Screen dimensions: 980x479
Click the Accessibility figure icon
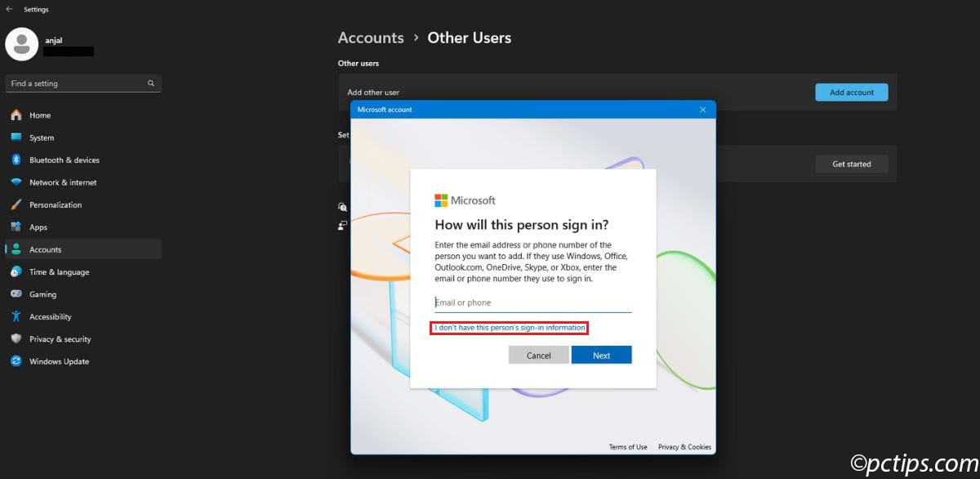[16, 316]
